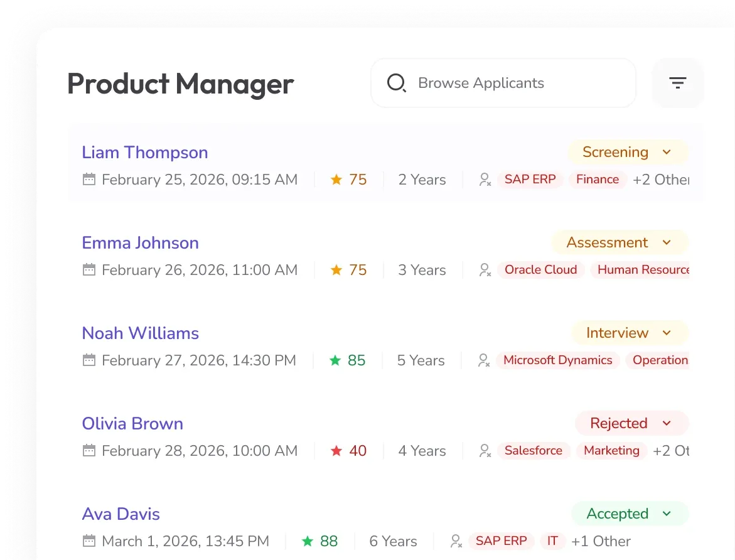Open Noah Williams' applicant profile
The width and height of the screenshot is (735, 560).
pos(140,333)
